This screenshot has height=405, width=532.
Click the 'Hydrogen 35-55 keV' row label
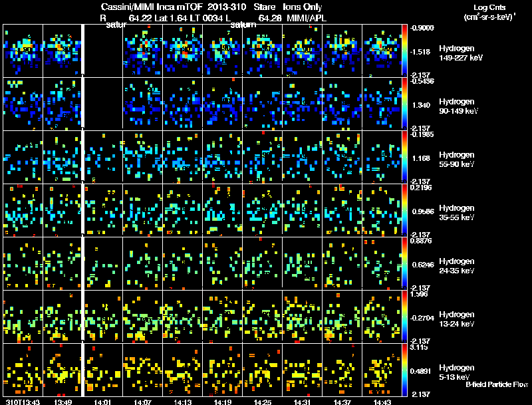coord(457,213)
